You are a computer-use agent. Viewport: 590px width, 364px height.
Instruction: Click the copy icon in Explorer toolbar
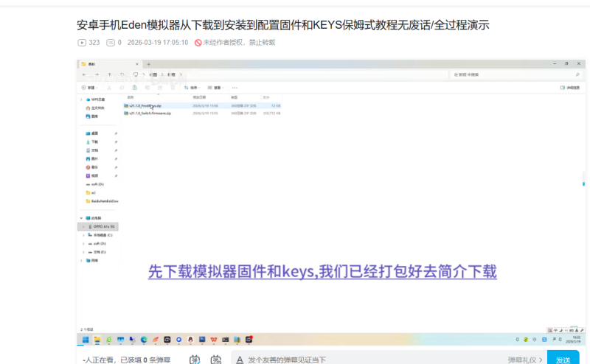pyautogui.click(x=122, y=88)
